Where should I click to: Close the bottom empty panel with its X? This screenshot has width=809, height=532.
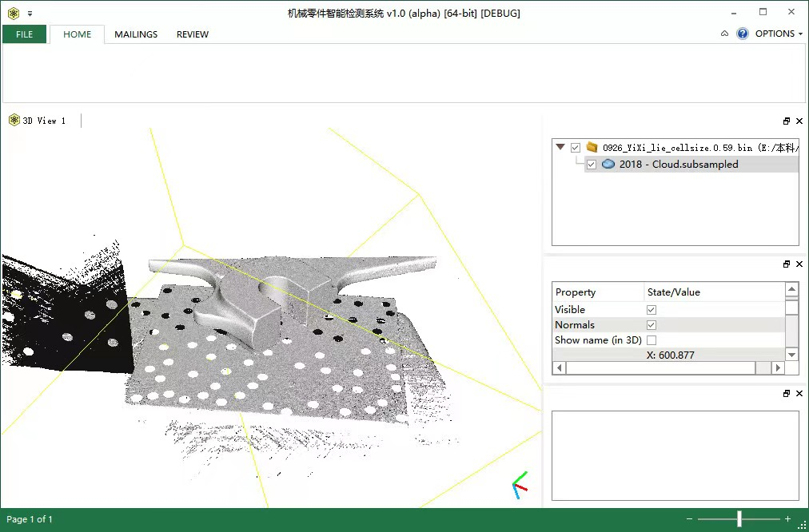coord(799,393)
